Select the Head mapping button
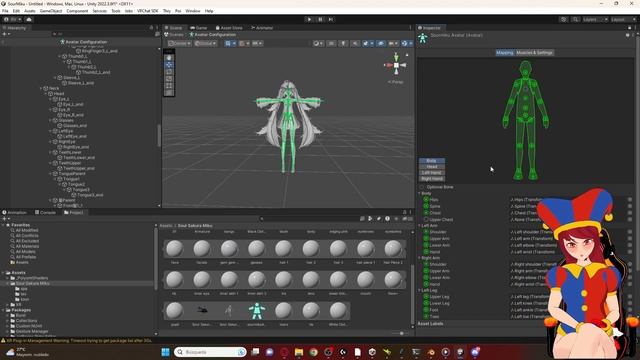 (432, 167)
